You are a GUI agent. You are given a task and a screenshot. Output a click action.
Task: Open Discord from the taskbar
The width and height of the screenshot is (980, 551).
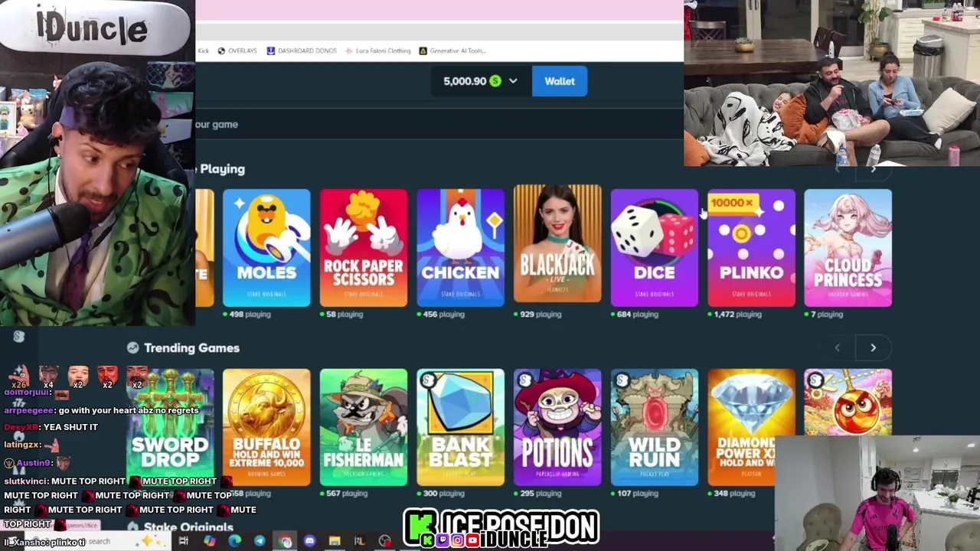pyautogui.click(x=309, y=541)
